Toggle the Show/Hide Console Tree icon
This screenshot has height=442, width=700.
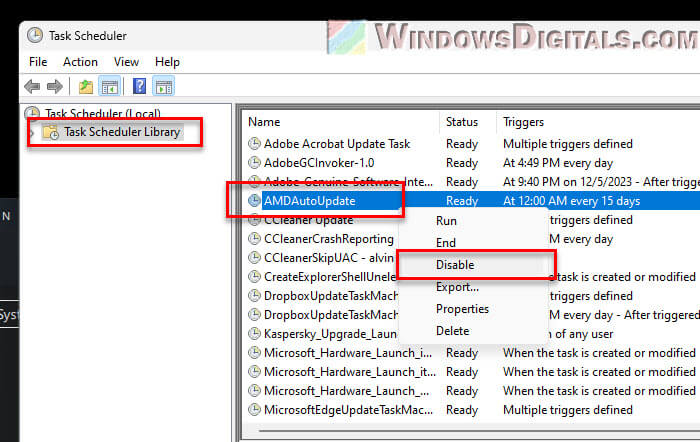(110, 86)
